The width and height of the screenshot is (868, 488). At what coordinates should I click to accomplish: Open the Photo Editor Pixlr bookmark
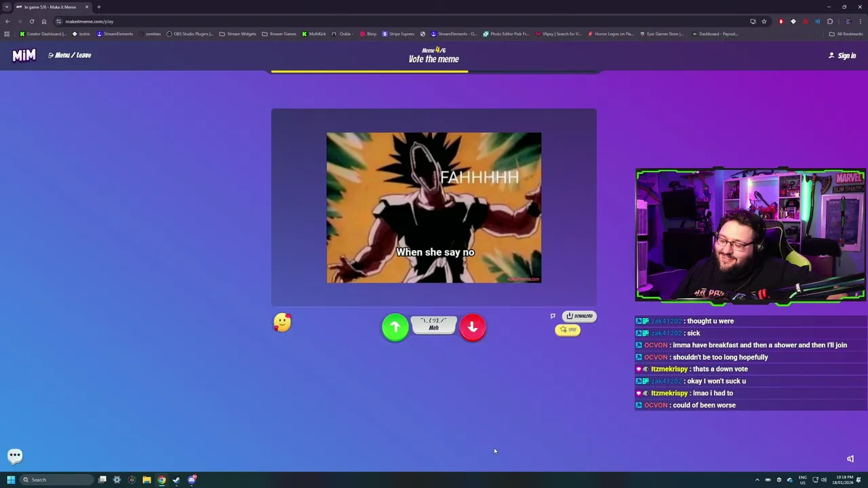pos(507,34)
